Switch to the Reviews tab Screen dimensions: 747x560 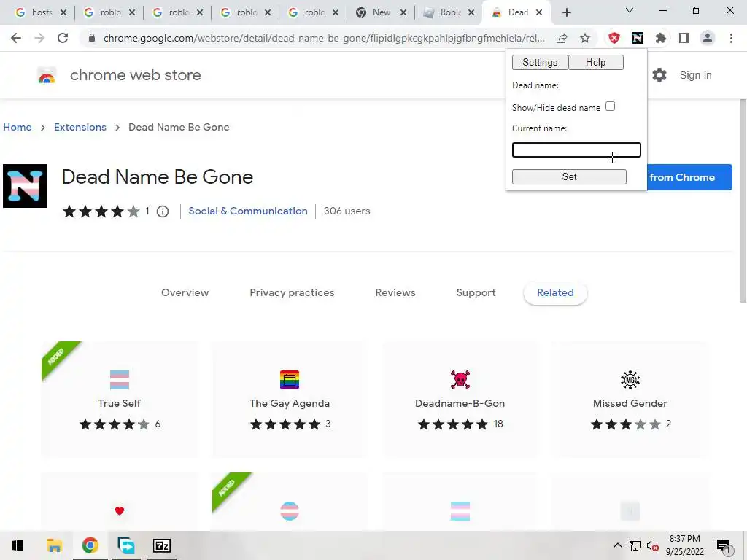coord(395,293)
